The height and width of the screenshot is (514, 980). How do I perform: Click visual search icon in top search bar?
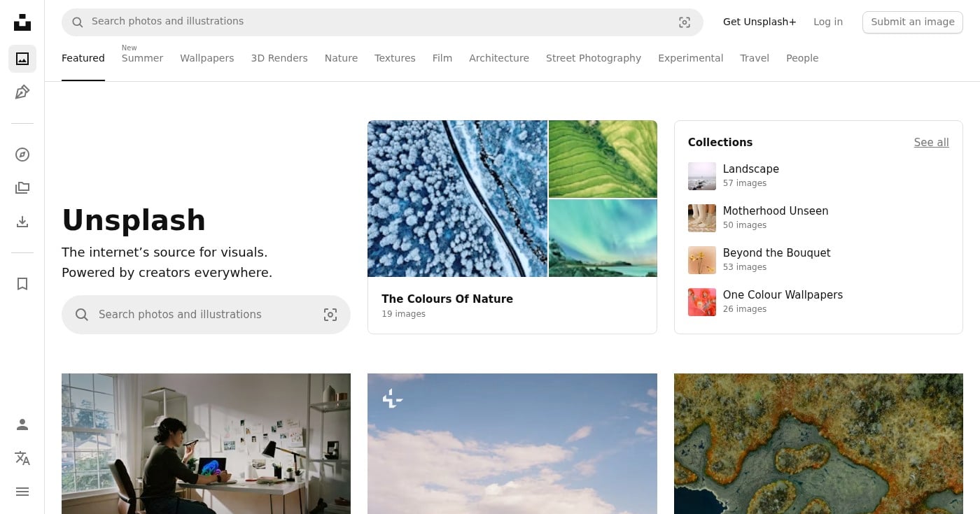tap(685, 22)
